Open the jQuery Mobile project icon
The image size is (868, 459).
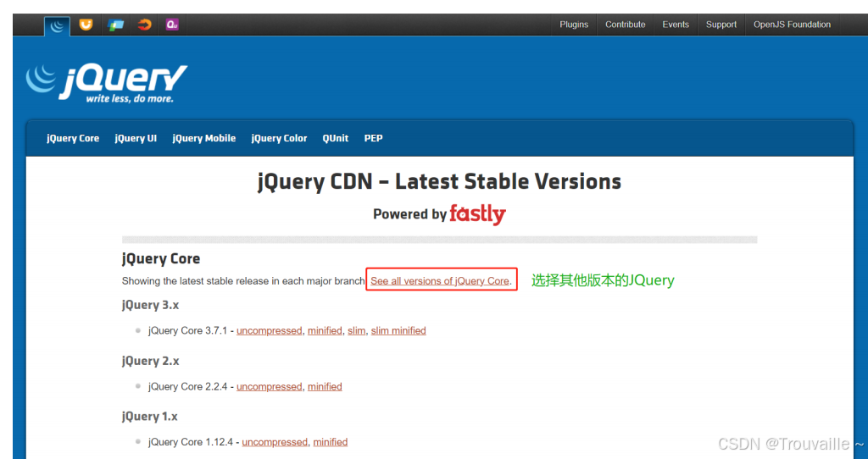(115, 25)
